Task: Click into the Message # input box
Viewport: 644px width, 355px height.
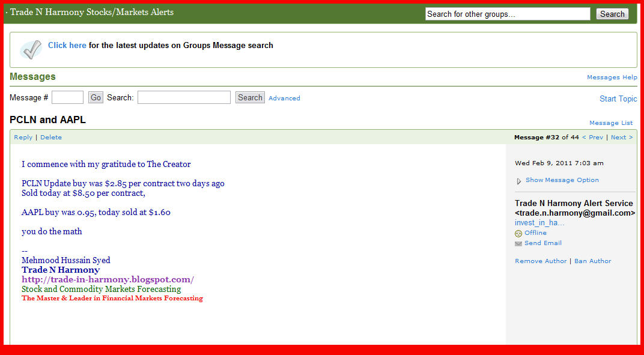Action: point(67,97)
